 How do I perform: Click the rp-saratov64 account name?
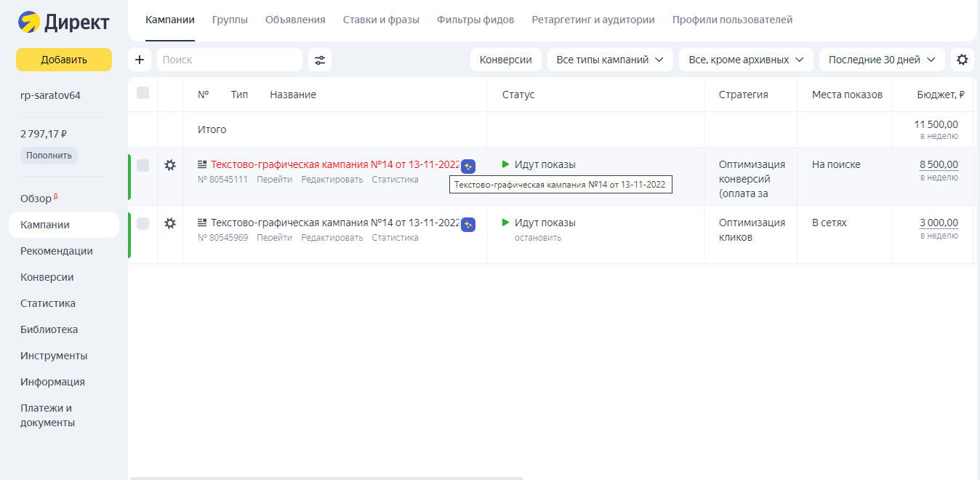[50, 95]
